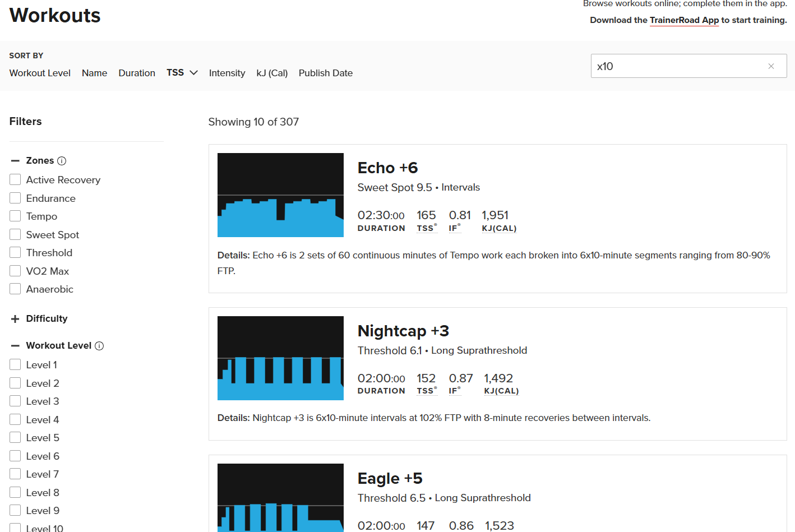Open the Workout Level info icon
This screenshot has width=795, height=532.
pyautogui.click(x=99, y=346)
